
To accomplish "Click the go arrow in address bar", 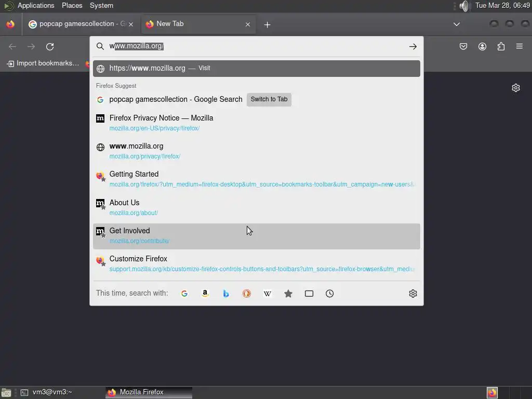I will [x=413, y=46].
